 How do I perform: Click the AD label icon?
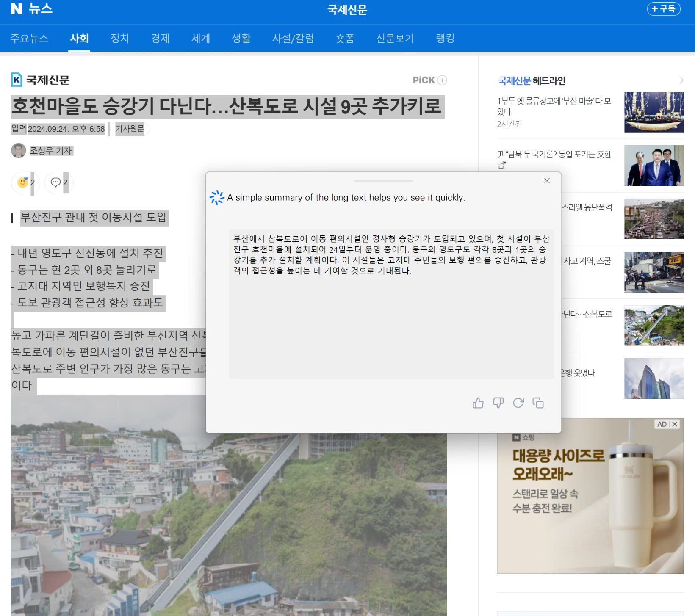[x=662, y=424]
